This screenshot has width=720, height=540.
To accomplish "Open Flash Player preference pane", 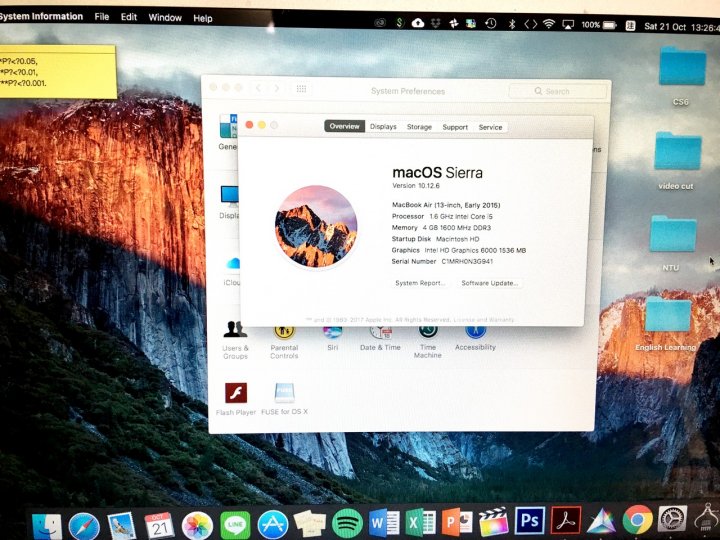I will (236, 399).
